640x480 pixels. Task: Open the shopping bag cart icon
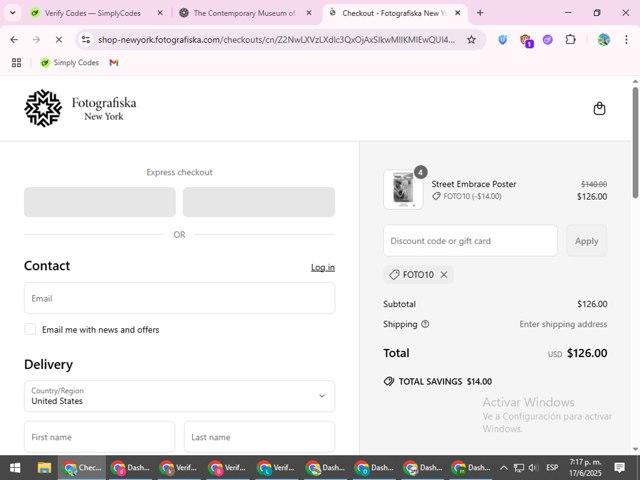tap(599, 109)
